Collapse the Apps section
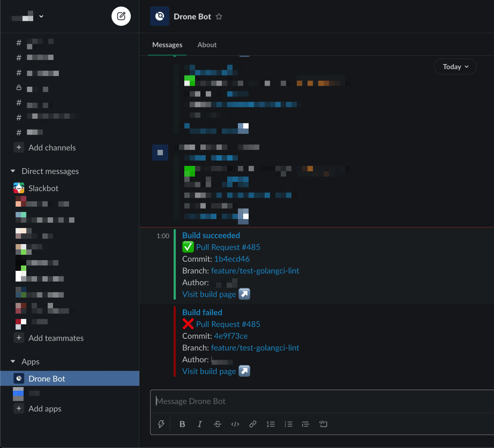Viewport: 494px width, 448px height. (x=13, y=362)
